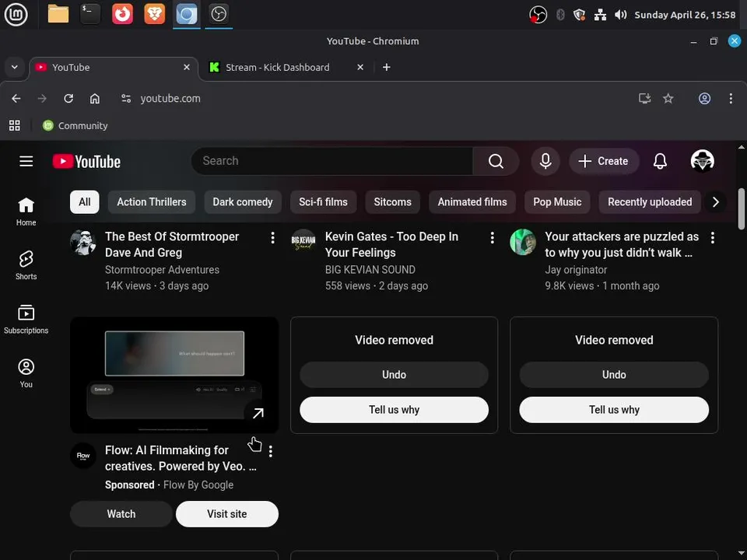Screen dimensions: 747x560
Task: Expand the tab search dropdown
Action: click(x=15, y=67)
